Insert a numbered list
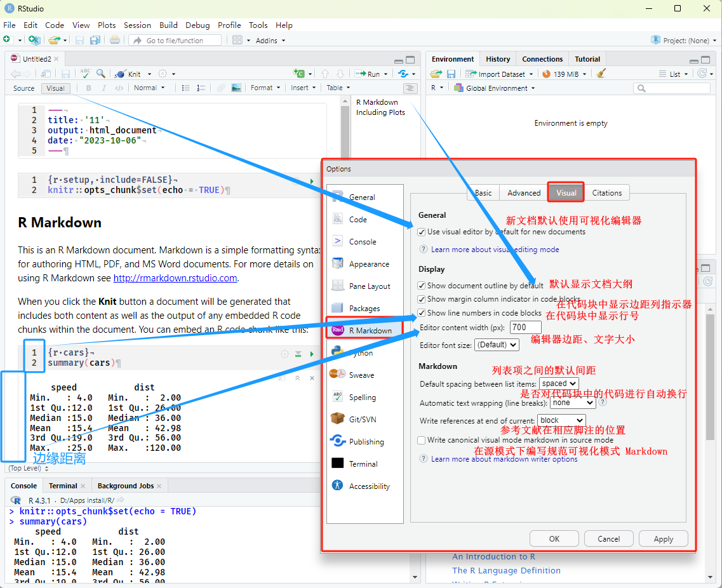This screenshot has height=588, width=722. click(x=201, y=88)
